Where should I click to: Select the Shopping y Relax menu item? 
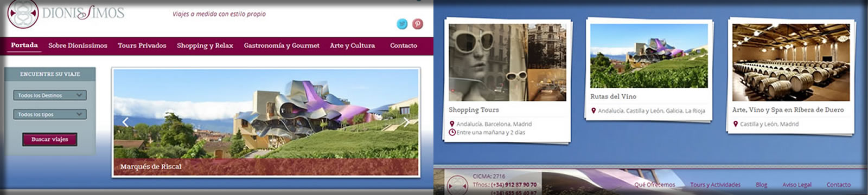[x=205, y=45]
